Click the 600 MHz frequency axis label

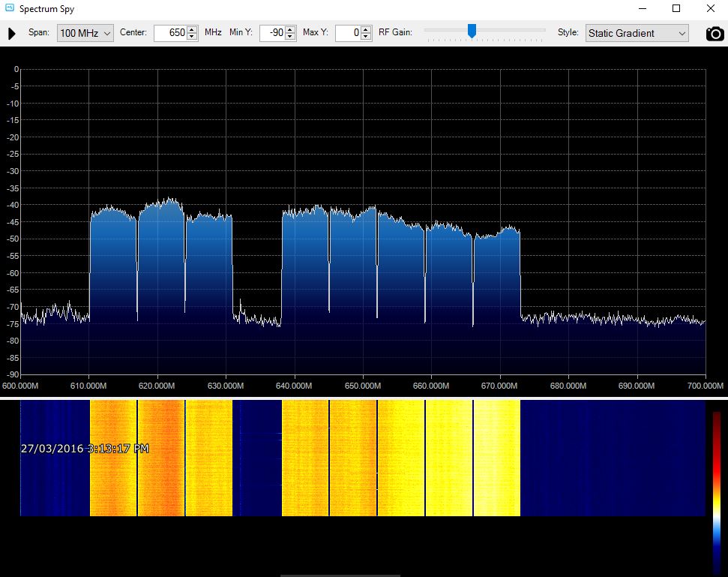pos(20,386)
